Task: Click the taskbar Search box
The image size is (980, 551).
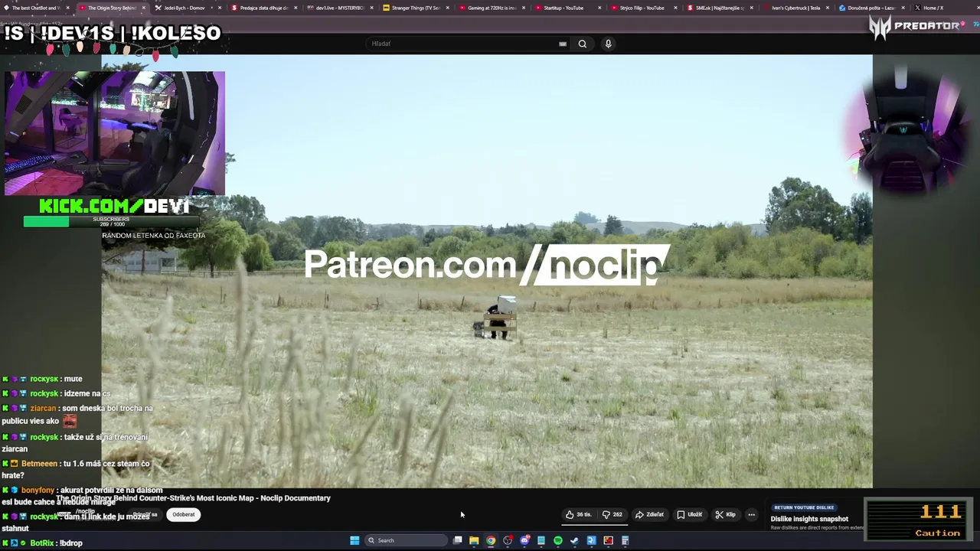Action: pyautogui.click(x=407, y=540)
